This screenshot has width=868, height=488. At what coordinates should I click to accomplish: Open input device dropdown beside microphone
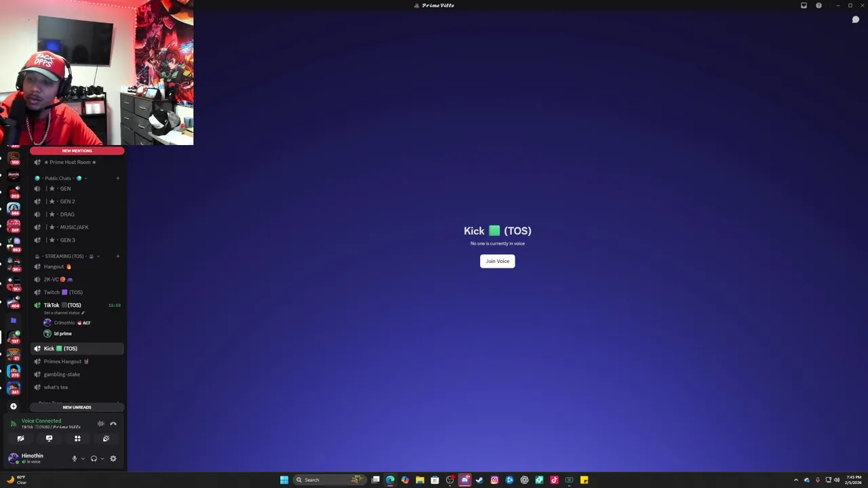point(83,459)
